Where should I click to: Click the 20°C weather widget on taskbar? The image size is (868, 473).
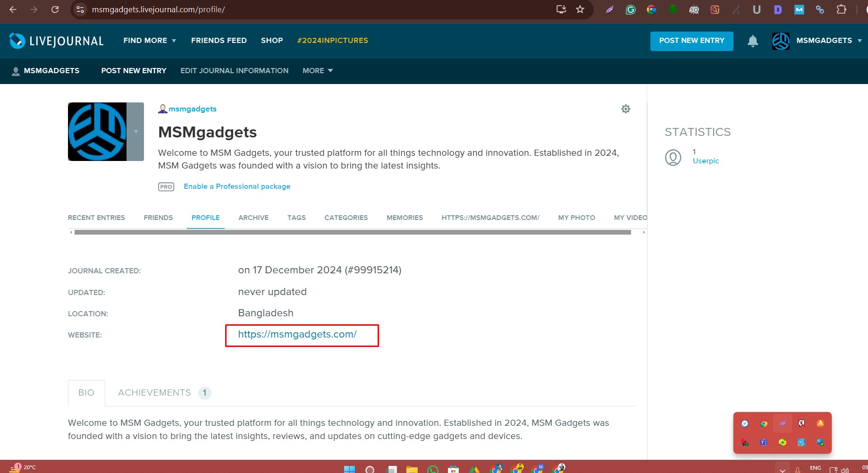click(x=23, y=468)
